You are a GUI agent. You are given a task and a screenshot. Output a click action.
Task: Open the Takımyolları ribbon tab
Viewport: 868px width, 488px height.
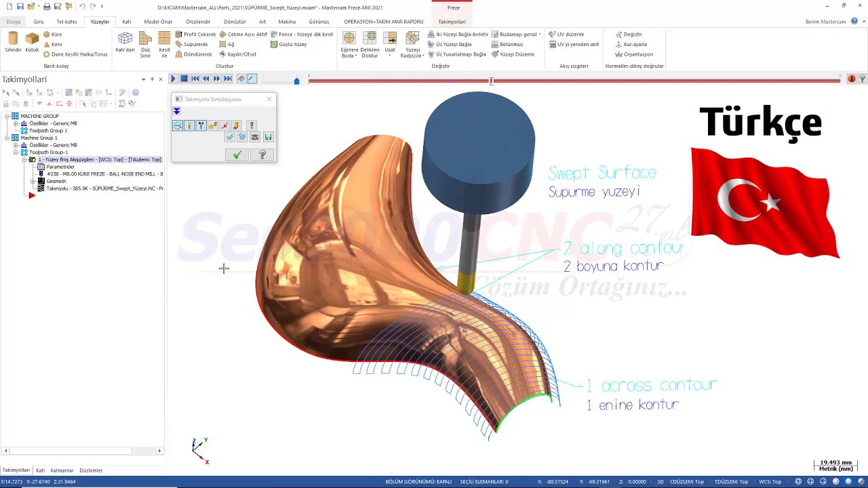(x=452, y=22)
